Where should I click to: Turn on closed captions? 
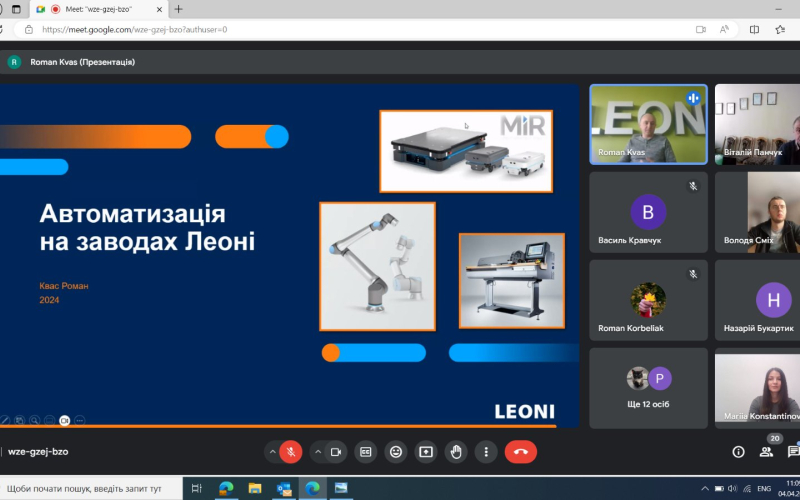366,452
